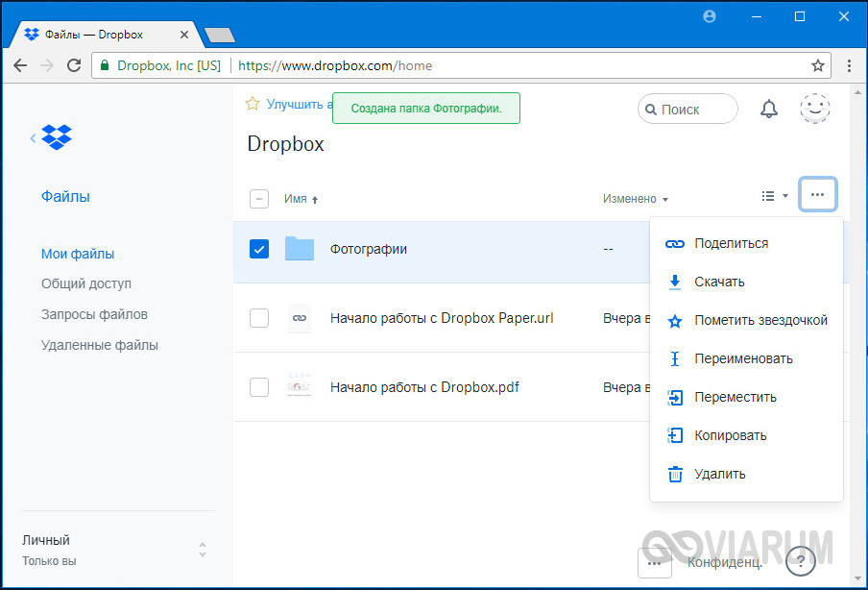Open the Файлы section in sidebar
This screenshot has width=868, height=590.
point(65,197)
